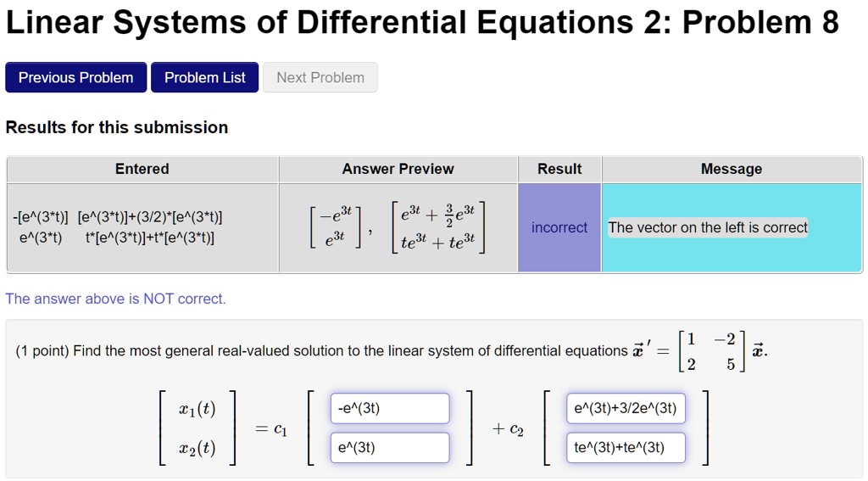Click the Result column header

pyautogui.click(x=559, y=169)
